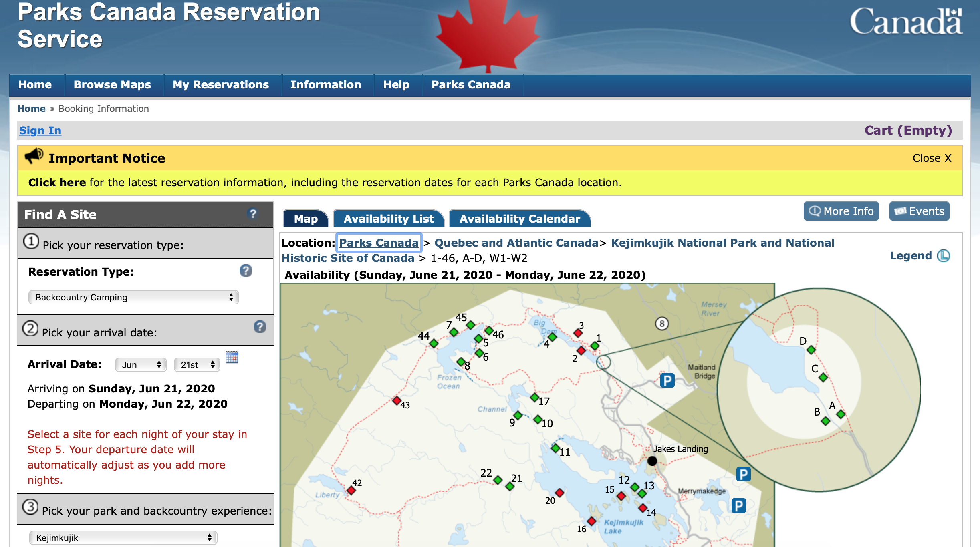Open the Reservation Type Backcountry Camping dropdown
Image resolution: width=980 pixels, height=547 pixels.
pos(133,297)
